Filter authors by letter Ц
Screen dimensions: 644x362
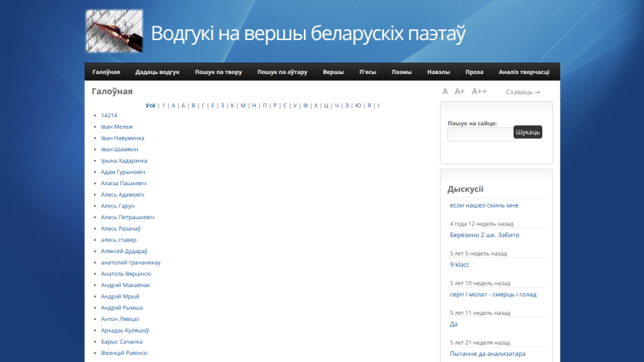point(326,106)
